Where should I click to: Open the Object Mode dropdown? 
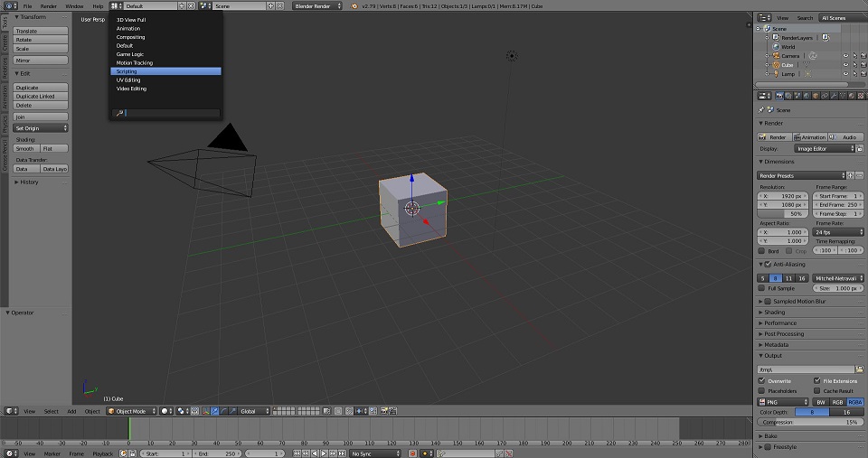pos(131,412)
